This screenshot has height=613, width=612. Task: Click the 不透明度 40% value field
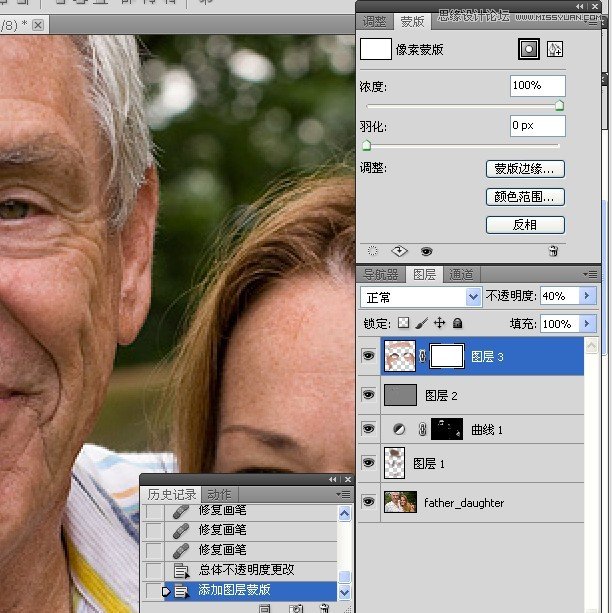pos(560,296)
